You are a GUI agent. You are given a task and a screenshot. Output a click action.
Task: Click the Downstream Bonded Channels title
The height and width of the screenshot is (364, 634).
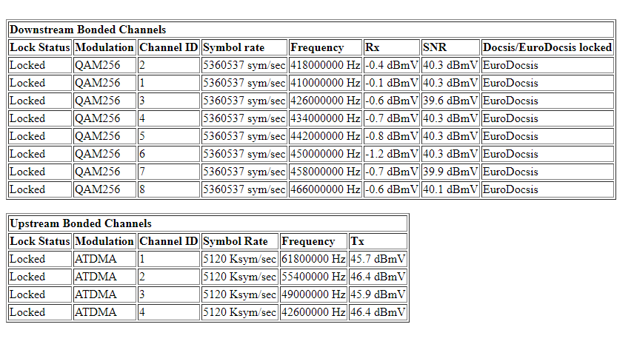tap(87, 30)
